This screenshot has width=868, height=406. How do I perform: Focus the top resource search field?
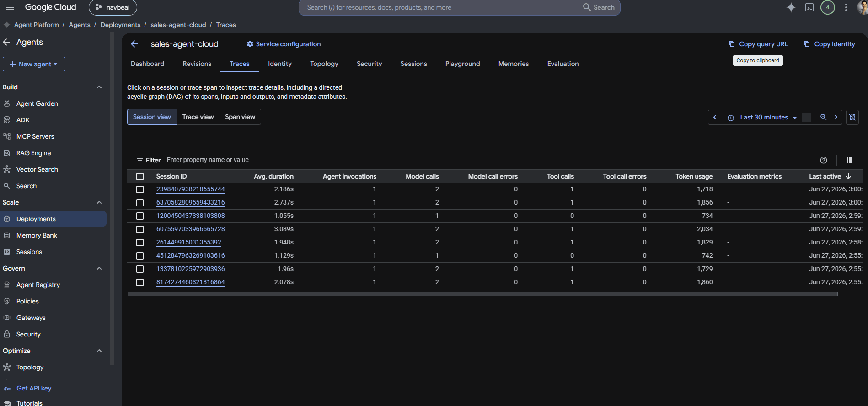[439, 7]
